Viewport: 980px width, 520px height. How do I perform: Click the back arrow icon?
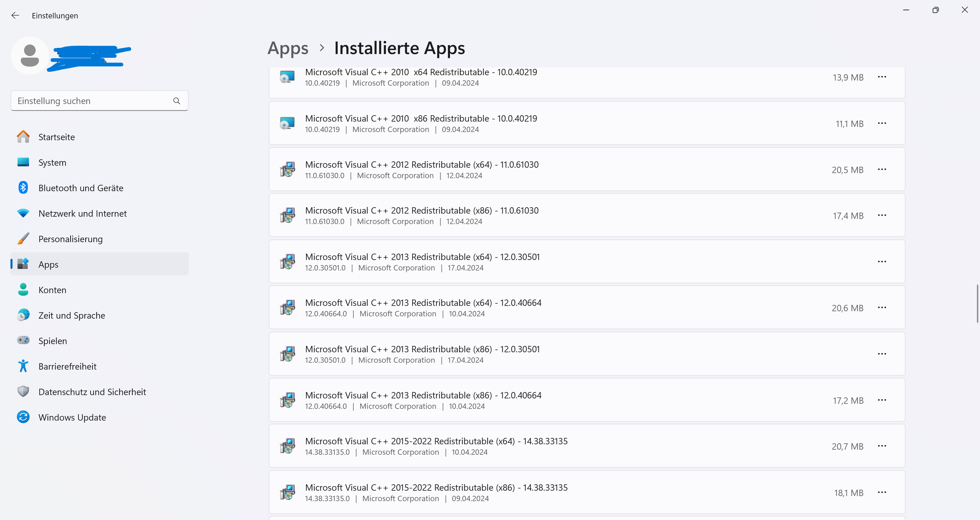click(x=15, y=16)
